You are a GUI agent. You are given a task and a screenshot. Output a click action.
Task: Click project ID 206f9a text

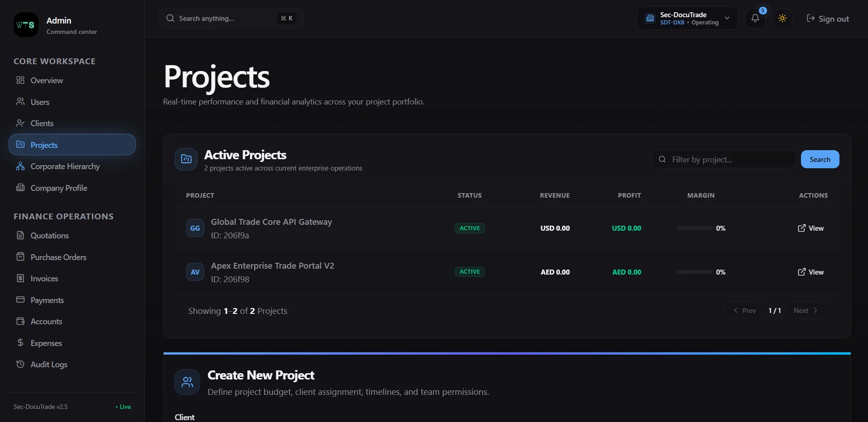(230, 235)
